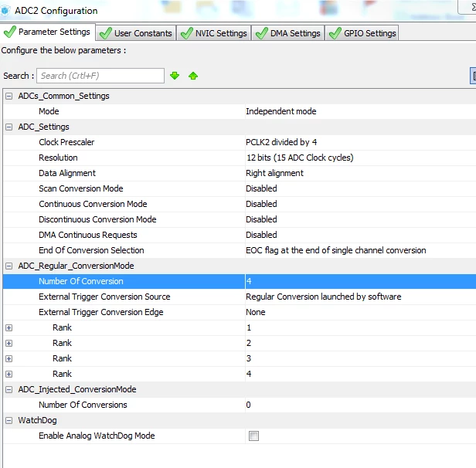
Task: Click Disabled value for Scan Conversion Mode
Action: (x=261, y=188)
